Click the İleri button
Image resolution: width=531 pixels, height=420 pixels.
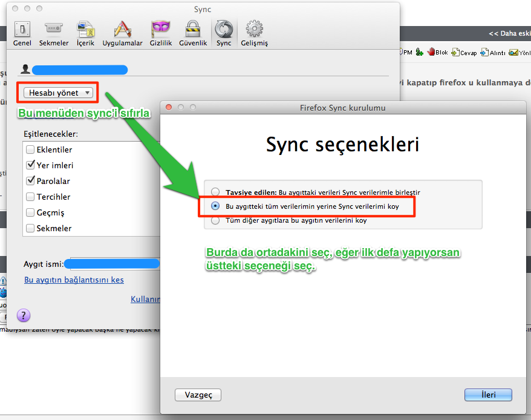tap(488, 395)
